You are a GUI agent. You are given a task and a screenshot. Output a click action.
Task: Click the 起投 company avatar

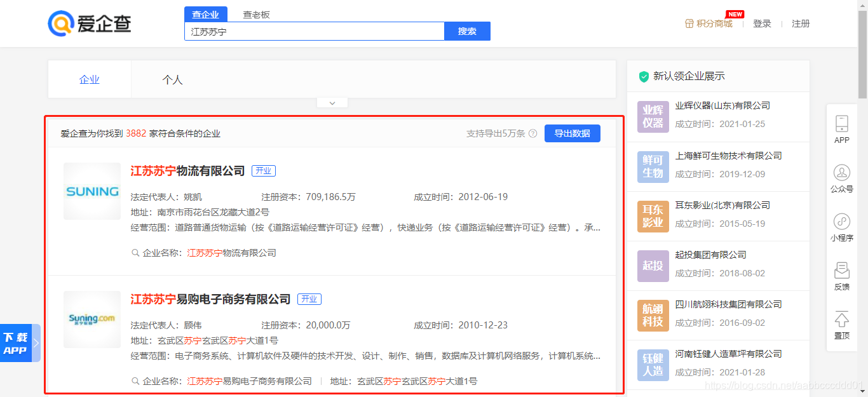tap(653, 266)
